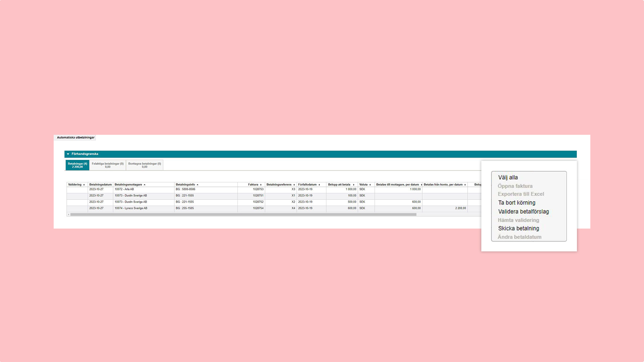Click the 100,00 amount cell
The height and width of the screenshot is (362, 644).
pos(342,196)
